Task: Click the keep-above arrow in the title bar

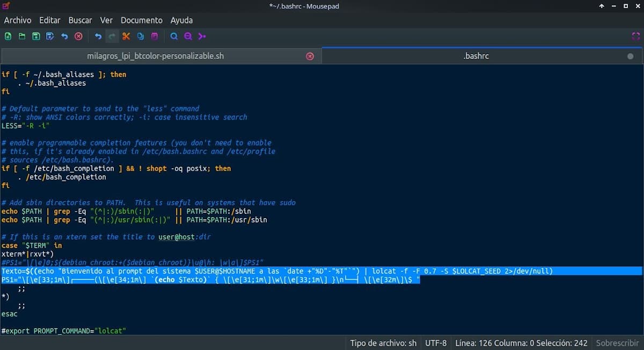Action: pyautogui.click(x=601, y=6)
